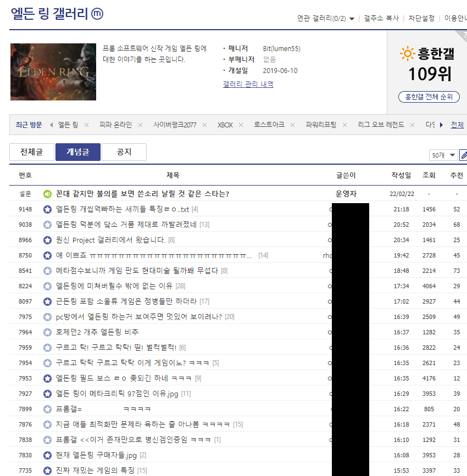Click the 흥한갤 전체 순위 button

429,97
